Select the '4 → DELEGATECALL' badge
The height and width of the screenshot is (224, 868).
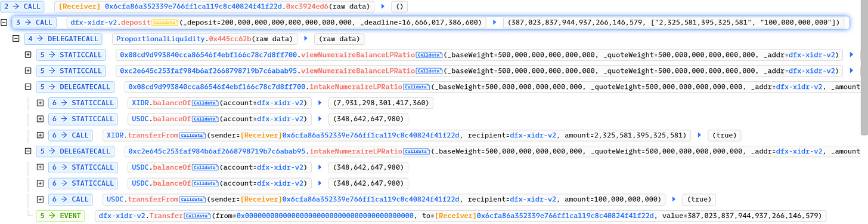[64, 39]
